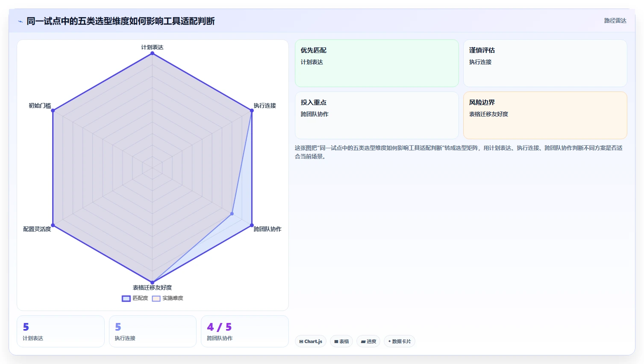644x364 pixels.
Task: Click the data point at 表格迁移友好度 vertex
Action: click(152, 282)
